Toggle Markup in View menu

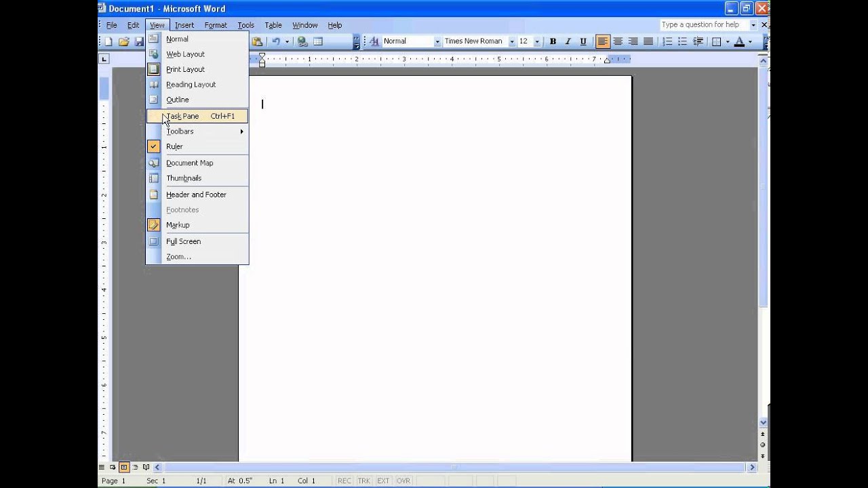[x=197, y=225]
